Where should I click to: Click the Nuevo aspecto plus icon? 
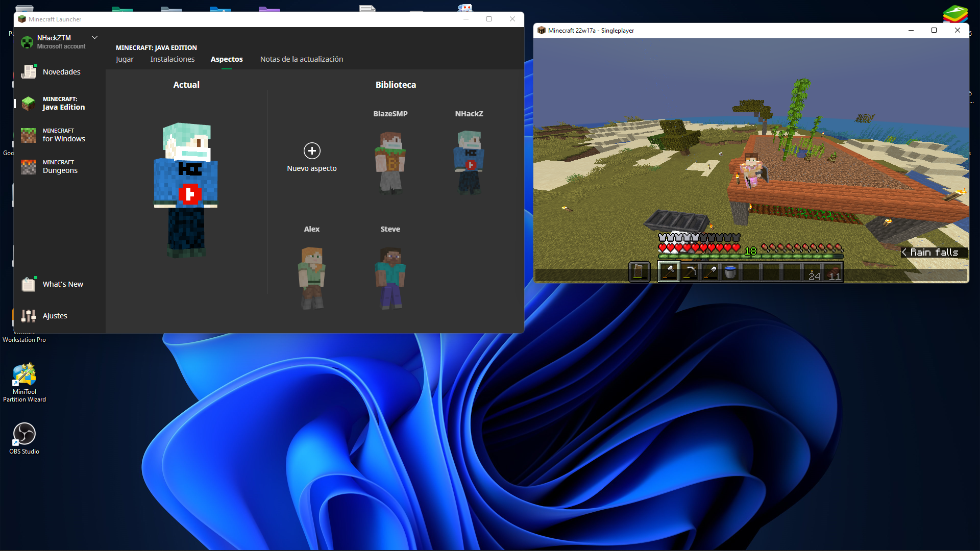312,151
